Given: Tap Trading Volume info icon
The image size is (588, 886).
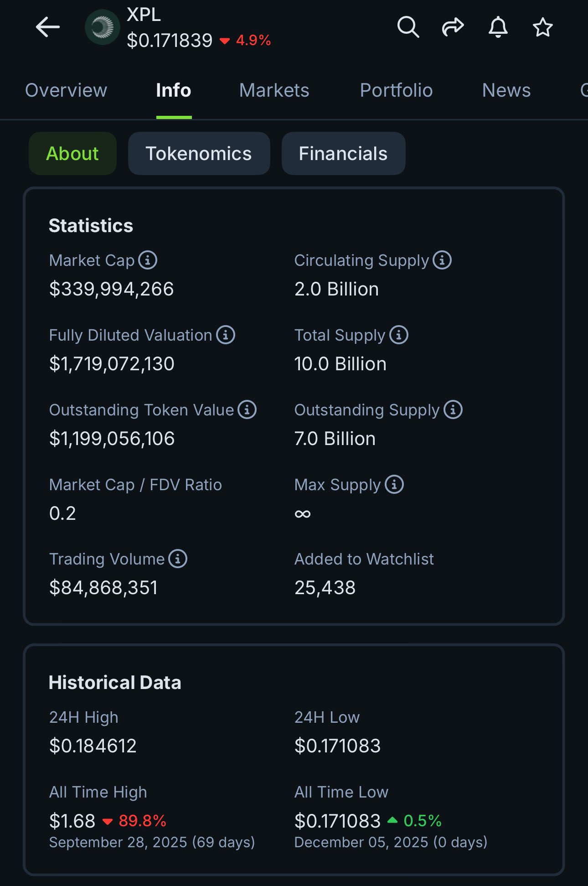Looking at the screenshot, I should [x=178, y=559].
